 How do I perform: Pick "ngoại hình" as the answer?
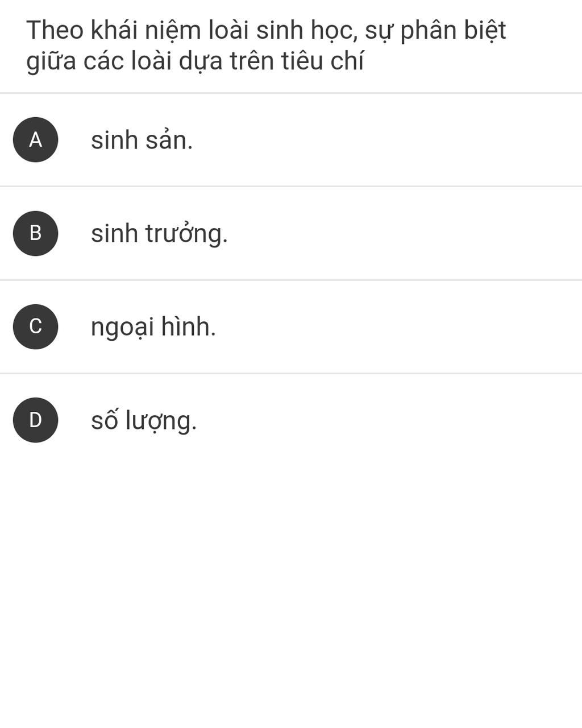(x=153, y=327)
